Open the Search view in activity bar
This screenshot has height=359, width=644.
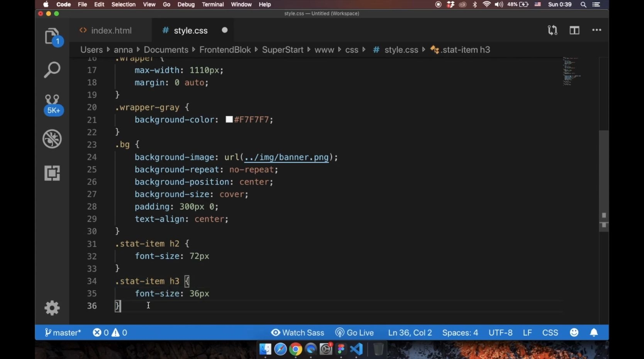point(52,70)
